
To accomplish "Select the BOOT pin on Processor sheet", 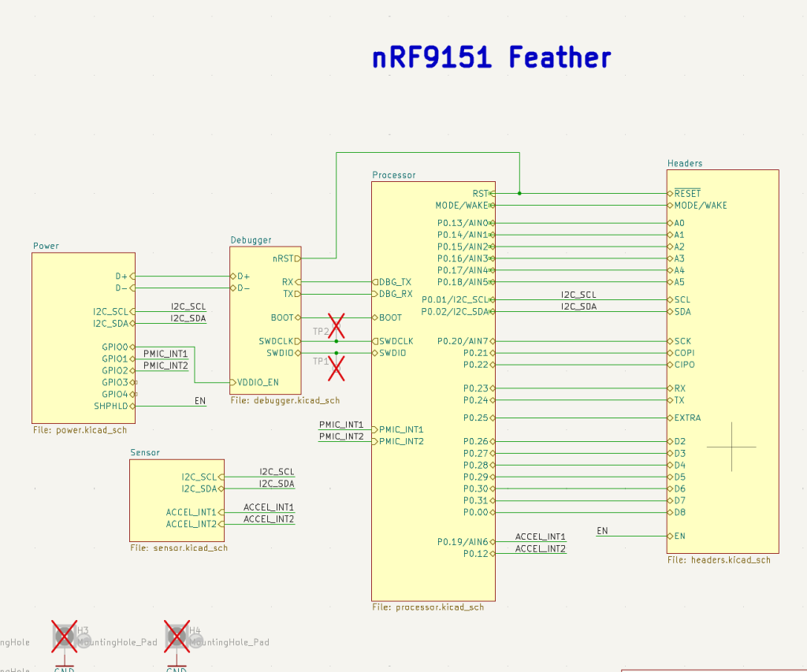I will pos(387,317).
